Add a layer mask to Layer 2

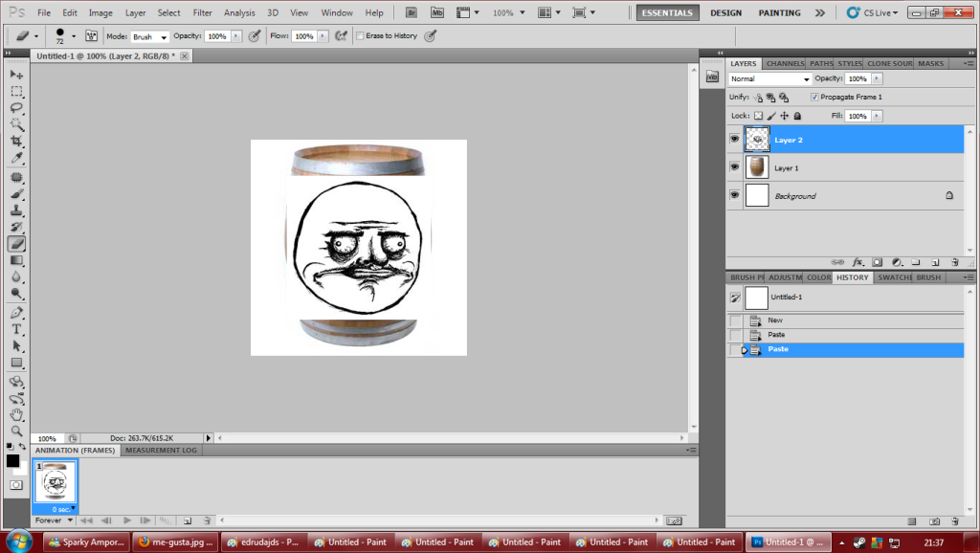pyautogui.click(x=878, y=262)
